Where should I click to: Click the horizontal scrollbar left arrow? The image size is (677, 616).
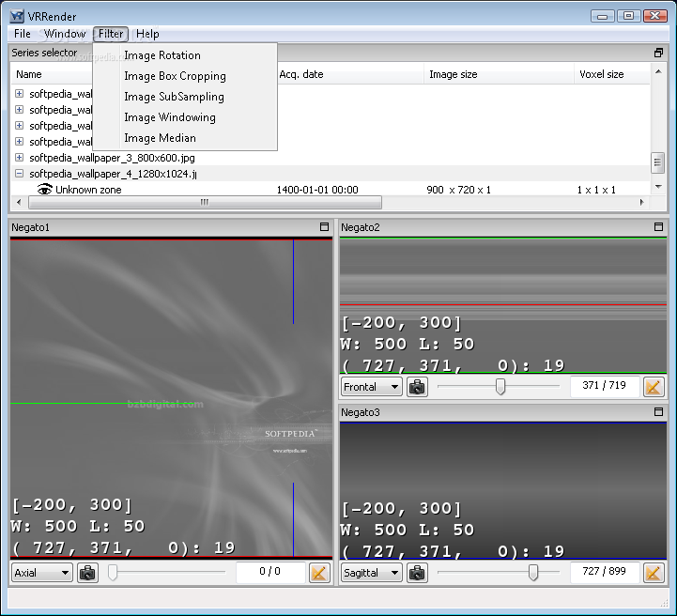[19, 202]
